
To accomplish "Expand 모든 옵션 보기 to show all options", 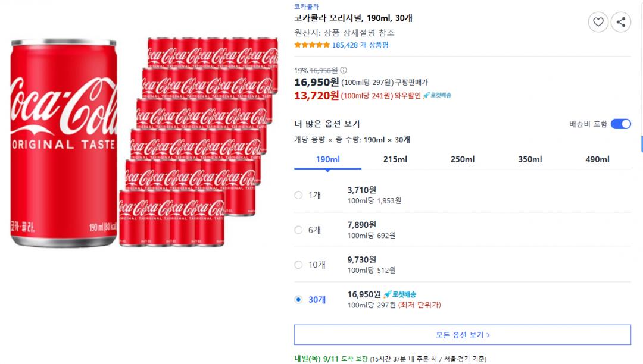I will (x=463, y=335).
